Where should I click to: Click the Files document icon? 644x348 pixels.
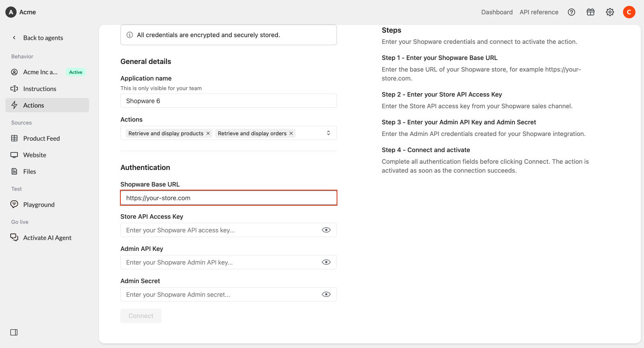pyautogui.click(x=14, y=171)
